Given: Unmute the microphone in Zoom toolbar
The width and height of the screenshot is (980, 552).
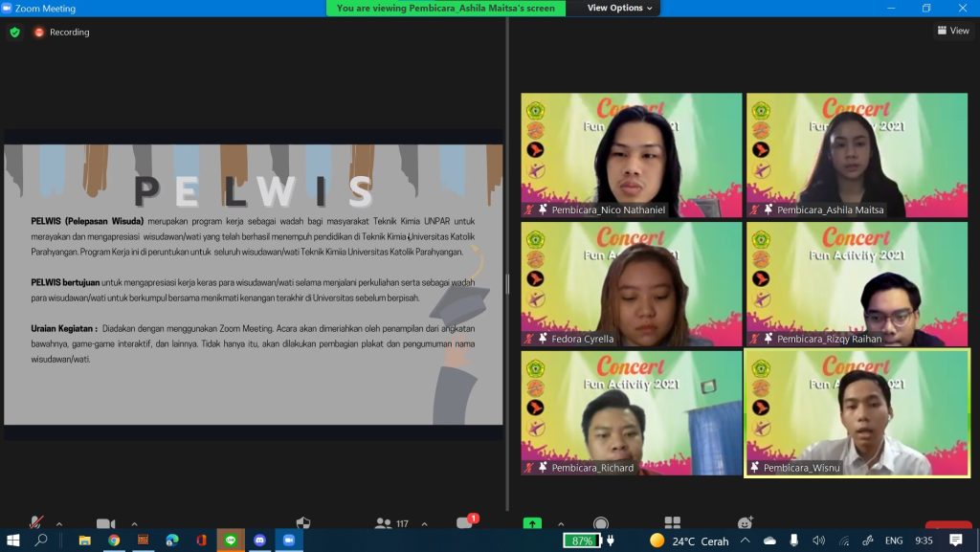Looking at the screenshot, I should pyautogui.click(x=36, y=522).
